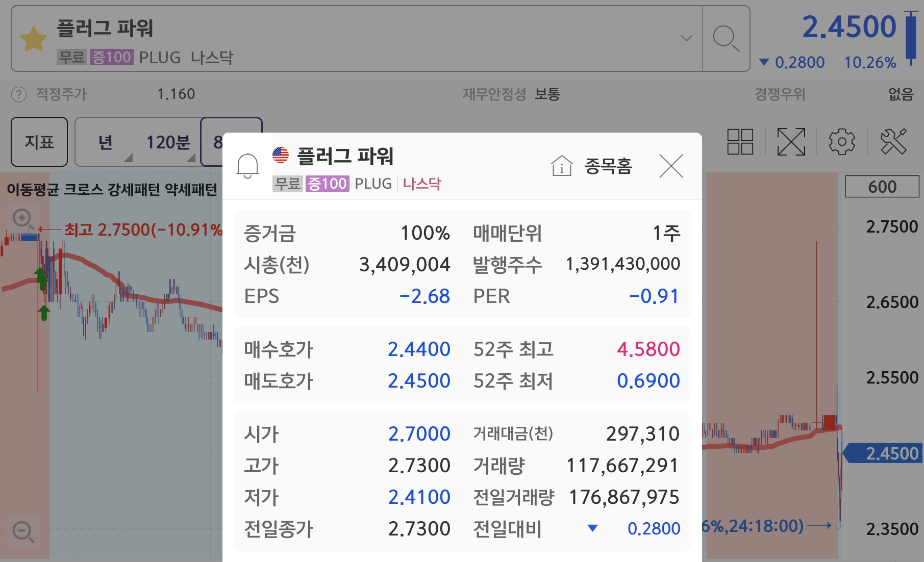Open the 지표 indicator button
This screenshot has height=562, width=924.
tap(39, 142)
